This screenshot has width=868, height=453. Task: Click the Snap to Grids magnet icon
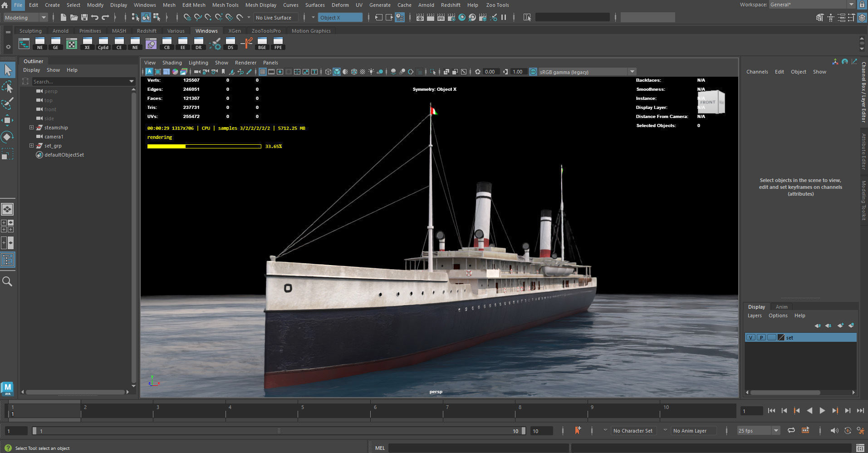[186, 17]
